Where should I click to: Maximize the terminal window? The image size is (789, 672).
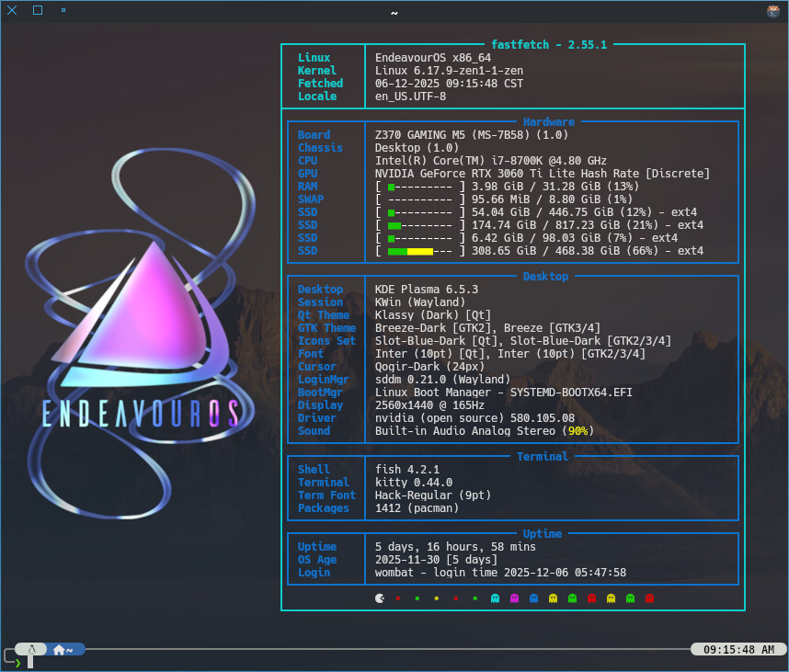point(38,11)
